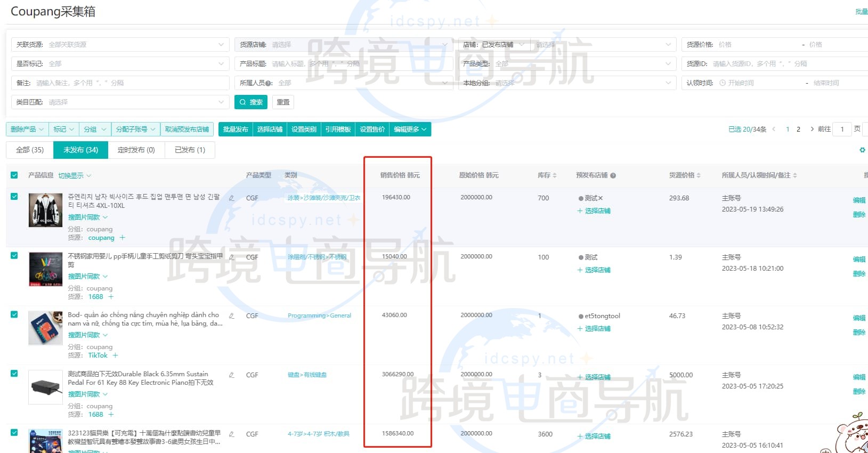Click the page number jump input

click(842, 129)
